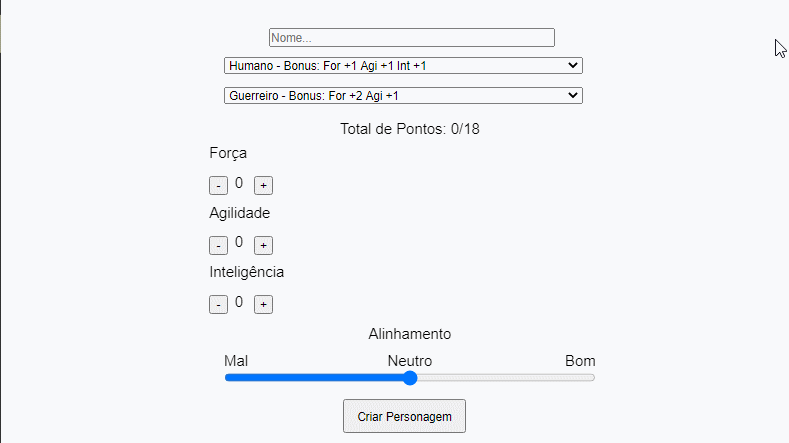The width and height of the screenshot is (789, 443).
Task: Click the Neutro label above the slider
Action: point(410,361)
